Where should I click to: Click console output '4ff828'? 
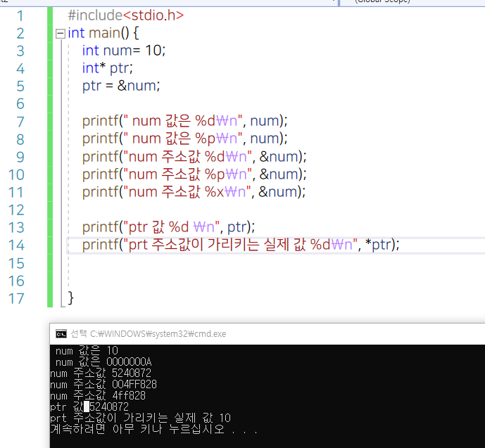[x=129, y=395]
